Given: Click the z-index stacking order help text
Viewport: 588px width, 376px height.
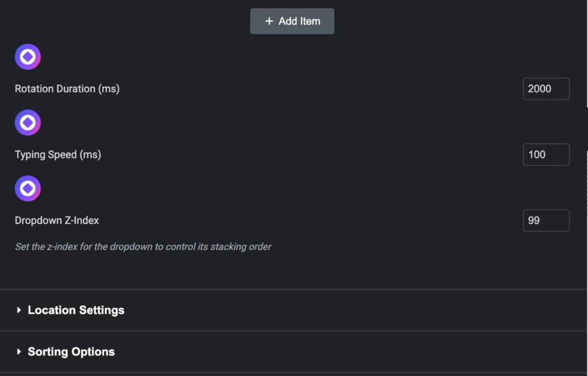Looking at the screenshot, I should [143, 247].
